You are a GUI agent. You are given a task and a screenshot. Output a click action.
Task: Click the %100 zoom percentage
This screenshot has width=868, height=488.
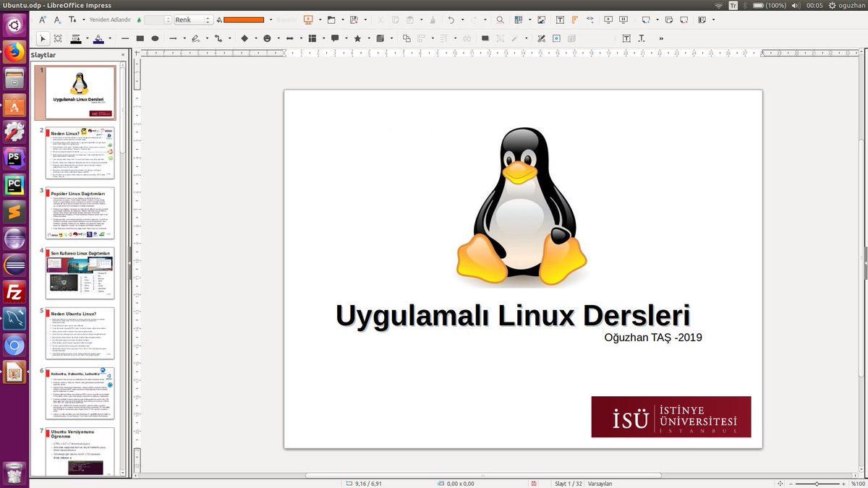(858, 483)
